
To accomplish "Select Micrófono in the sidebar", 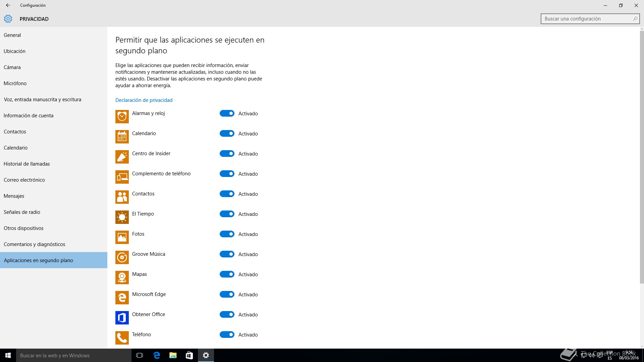I will pos(54,83).
